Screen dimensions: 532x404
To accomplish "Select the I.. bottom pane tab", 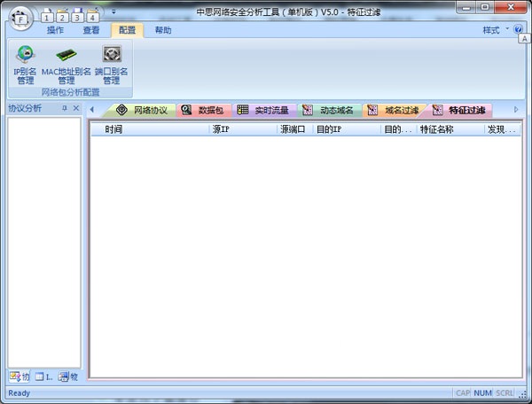I will (x=43, y=377).
